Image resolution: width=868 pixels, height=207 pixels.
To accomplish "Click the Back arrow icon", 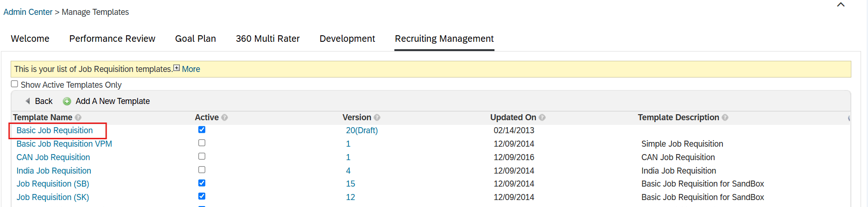I will [x=28, y=101].
